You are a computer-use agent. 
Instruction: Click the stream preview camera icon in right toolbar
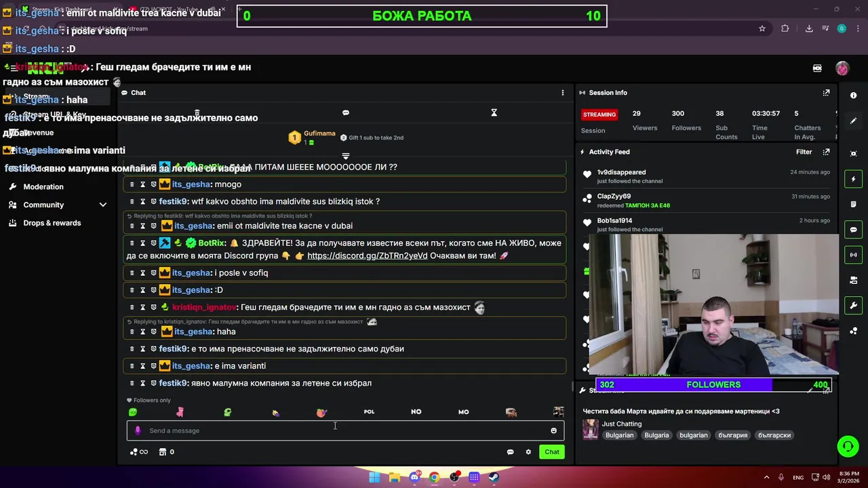coord(854,154)
